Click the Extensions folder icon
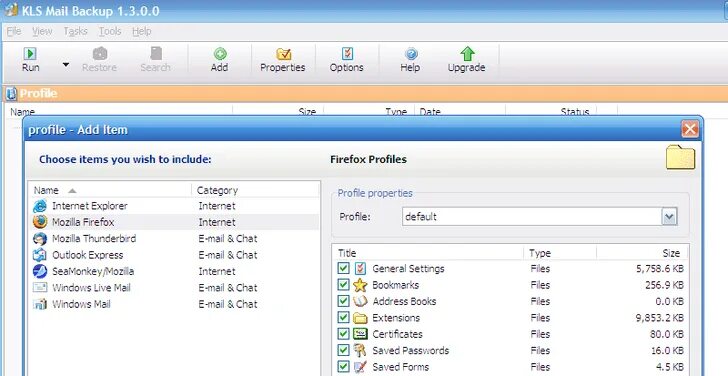Image resolution: width=728 pixels, height=376 pixels. pyautogui.click(x=360, y=318)
